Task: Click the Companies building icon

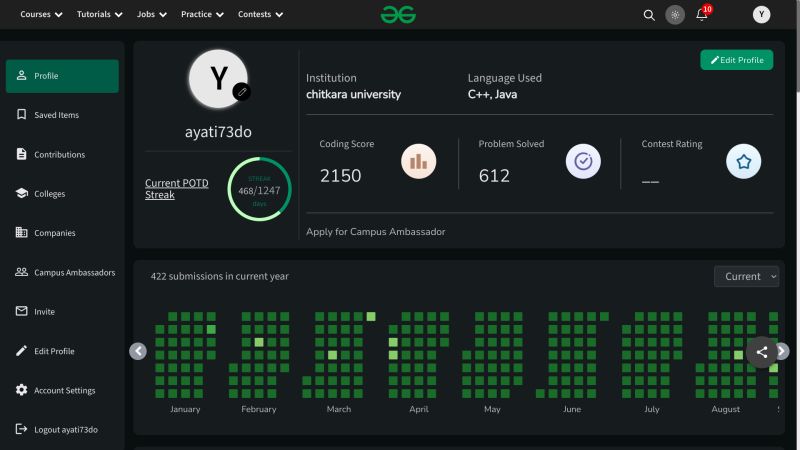Action: pyautogui.click(x=21, y=232)
